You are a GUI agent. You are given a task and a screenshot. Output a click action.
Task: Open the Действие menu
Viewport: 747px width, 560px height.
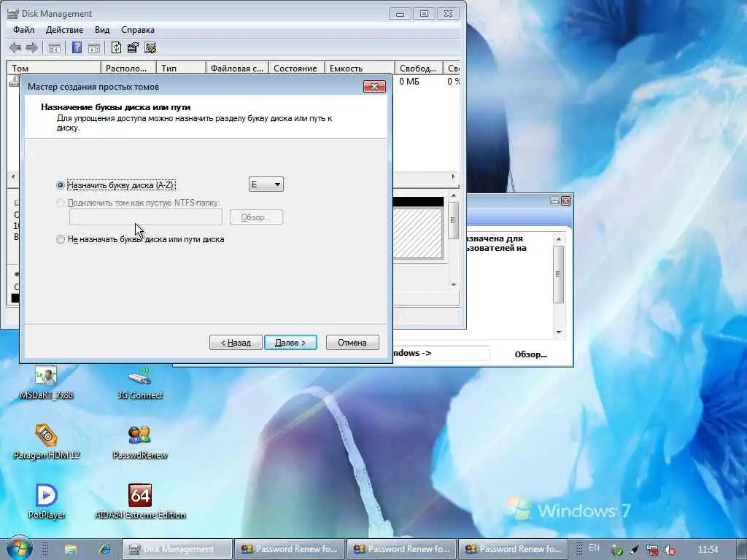click(64, 30)
